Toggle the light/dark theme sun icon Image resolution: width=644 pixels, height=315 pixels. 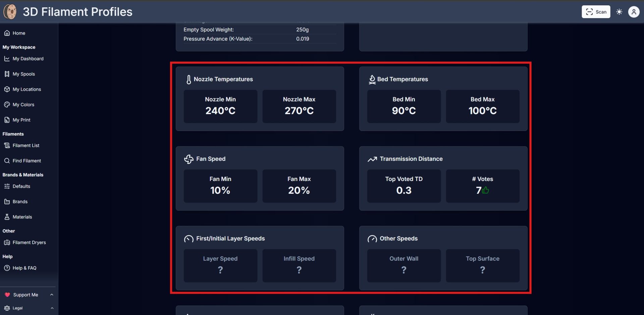(x=619, y=12)
